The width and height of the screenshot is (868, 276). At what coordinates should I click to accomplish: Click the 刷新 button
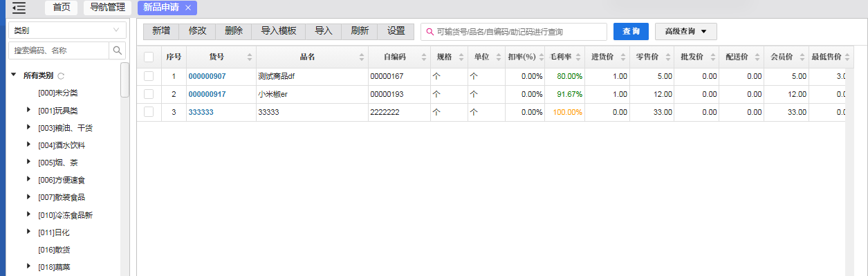click(x=360, y=31)
